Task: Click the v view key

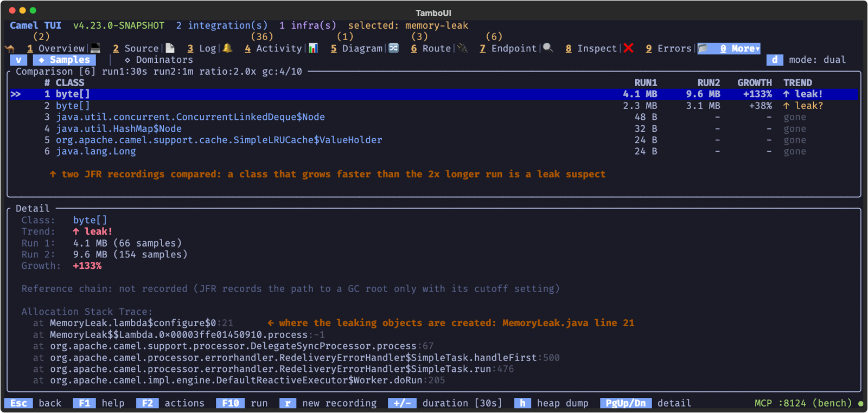Action: (x=18, y=60)
